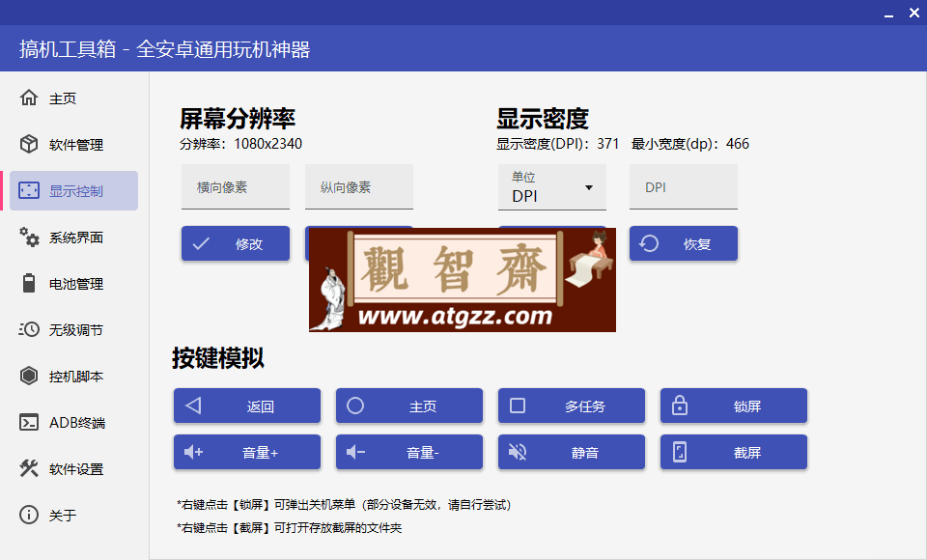The width and height of the screenshot is (927, 560).
Task: Simulate the 返回 key
Action: click(x=247, y=406)
